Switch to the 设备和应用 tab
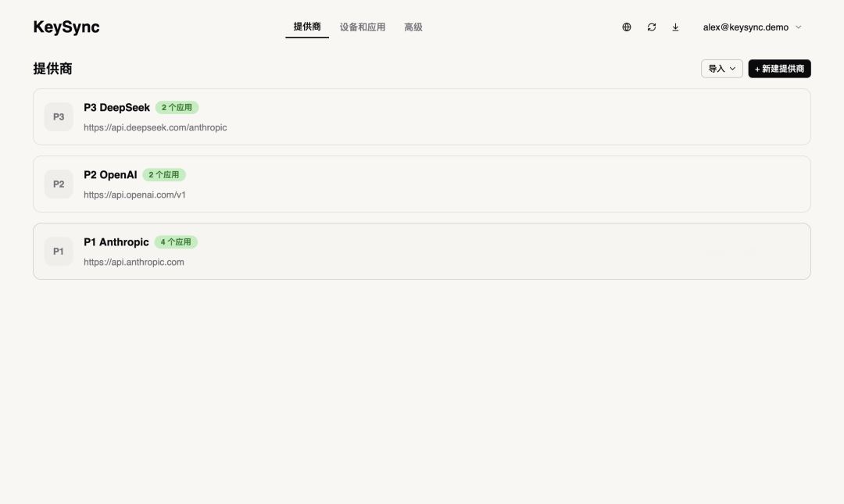The image size is (844, 504). [363, 27]
